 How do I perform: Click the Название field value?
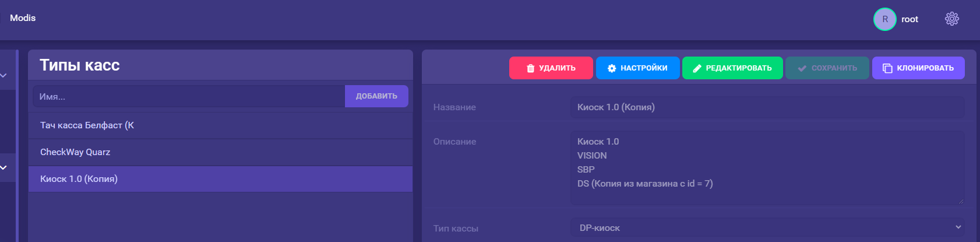[767, 107]
